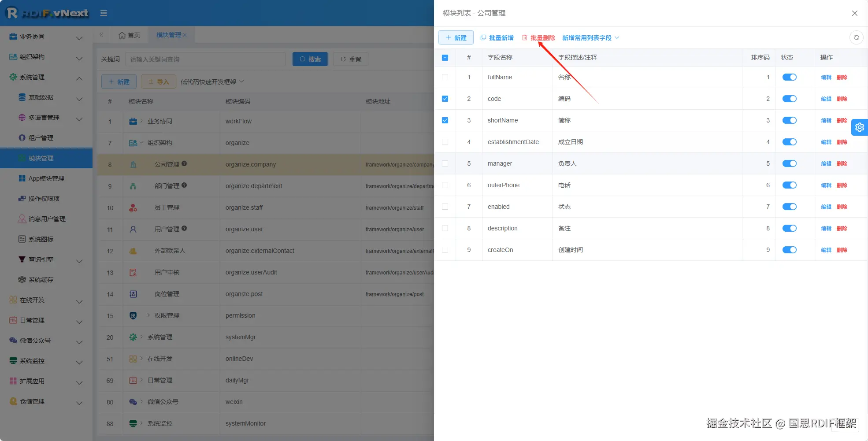Expand the 业务协同 sidebar menu

(46, 37)
